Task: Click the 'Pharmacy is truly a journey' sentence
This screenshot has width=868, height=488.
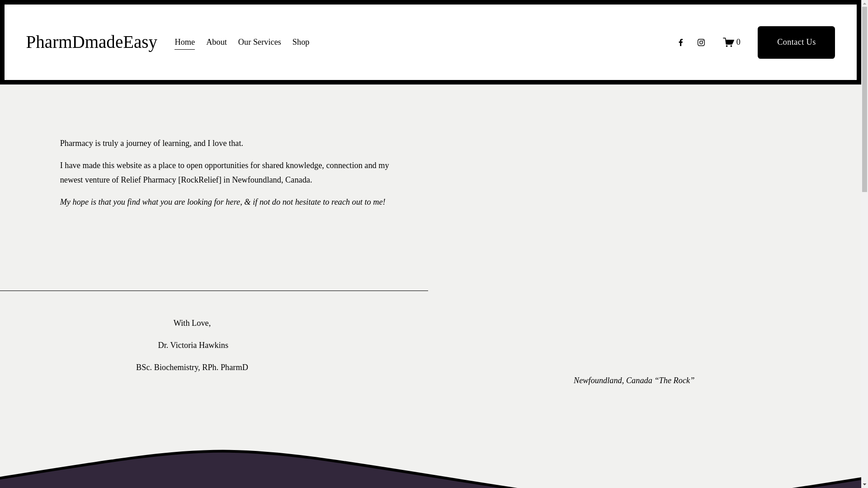Action: pyautogui.click(x=151, y=143)
